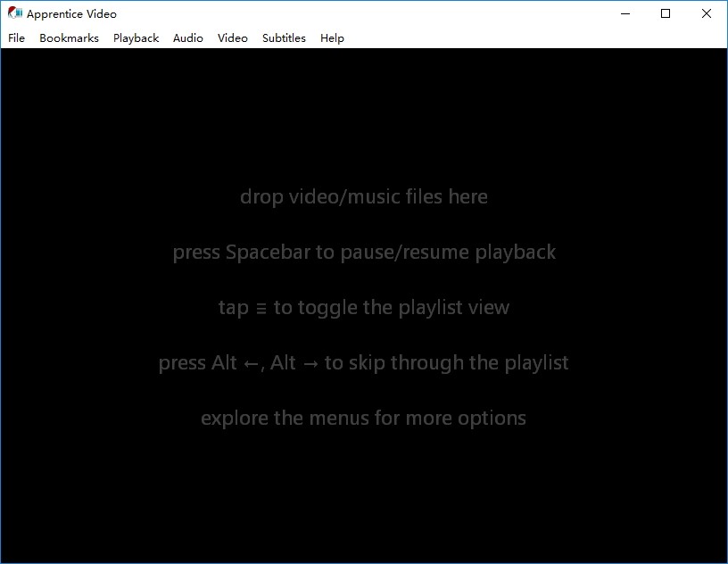Close the Apprentice Video window

[x=707, y=13]
